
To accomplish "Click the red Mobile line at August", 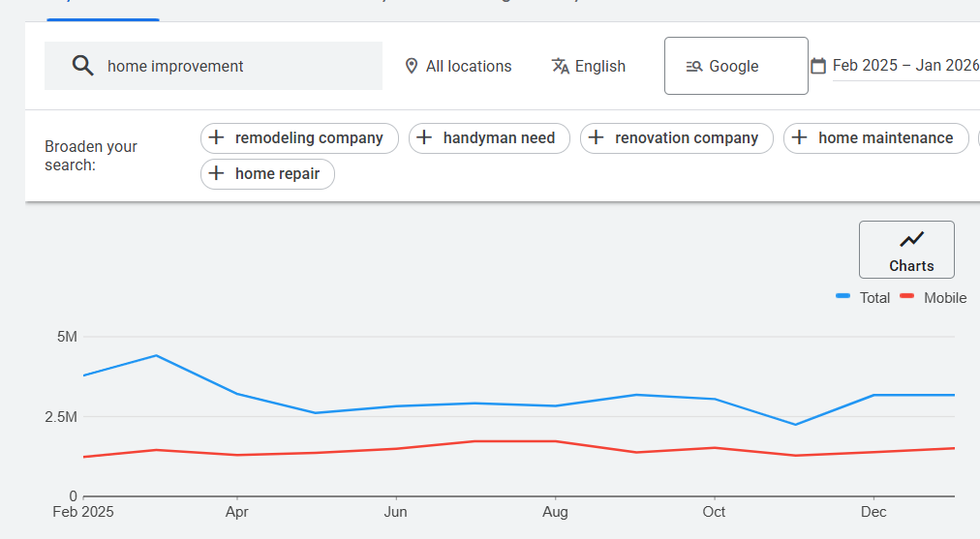I will point(555,441).
